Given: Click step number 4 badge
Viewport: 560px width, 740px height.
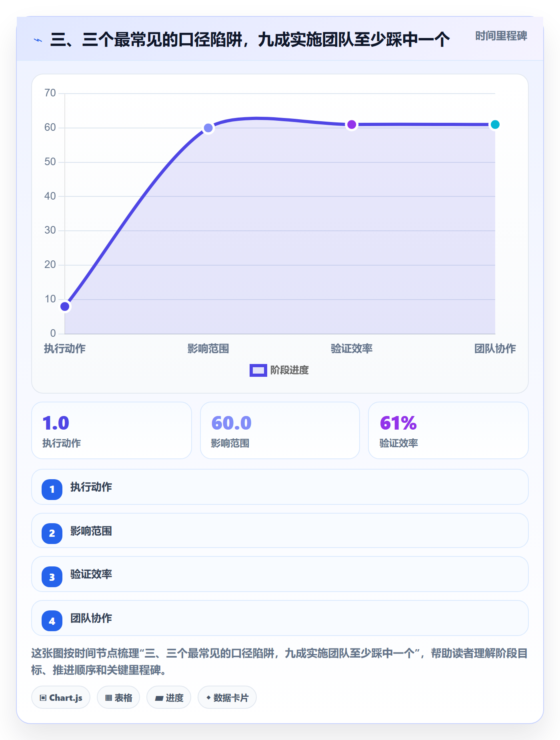Looking at the screenshot, I should click(52, 621).
